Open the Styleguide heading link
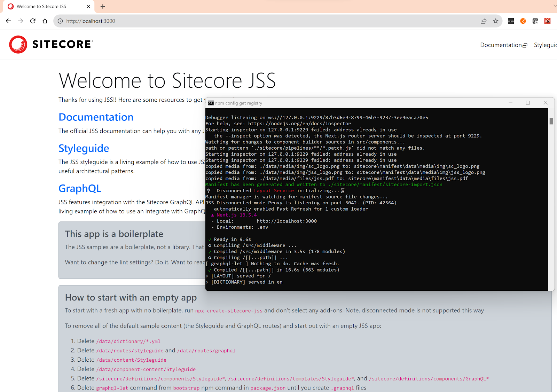Viewport: 557px width, 392px height. pyautogui.click(x=84, y=148)
